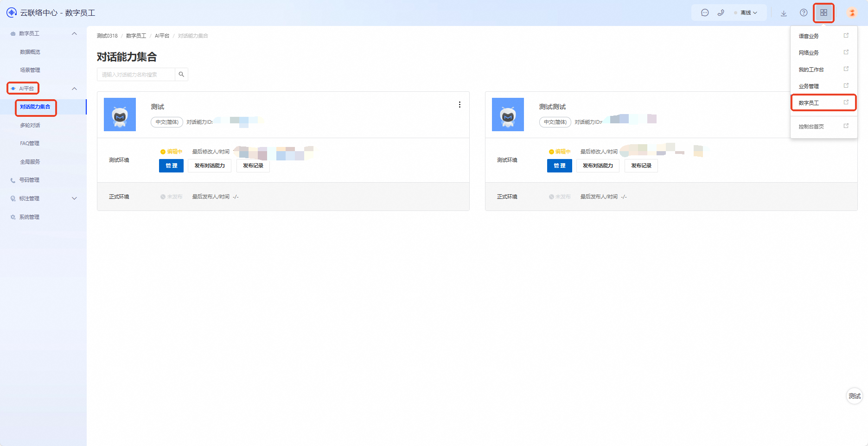Click the robot avatar of 测试 card
This screenshot has width=868, height=446.
click(x=120, y=115)
